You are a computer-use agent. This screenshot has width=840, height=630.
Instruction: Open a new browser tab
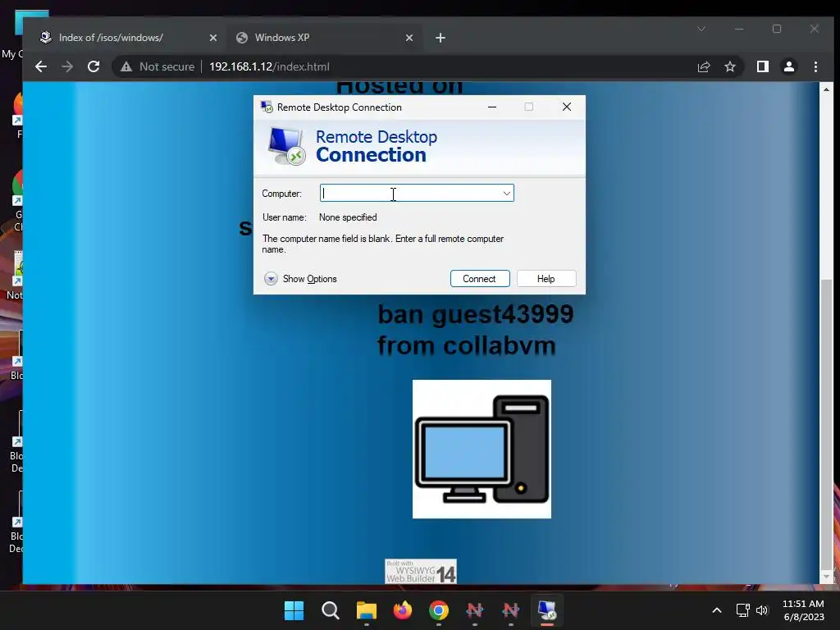point(441,38)
